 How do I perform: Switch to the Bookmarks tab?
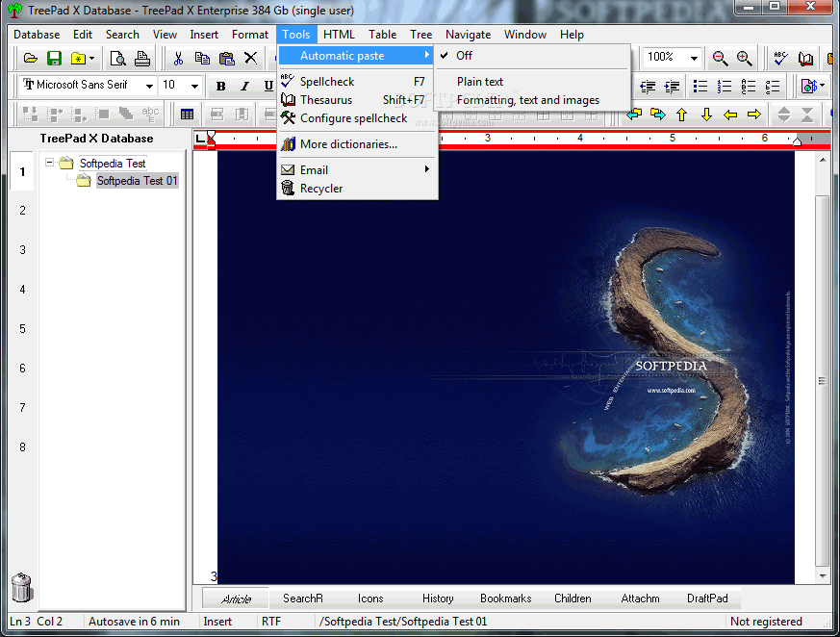pos(506,599)
